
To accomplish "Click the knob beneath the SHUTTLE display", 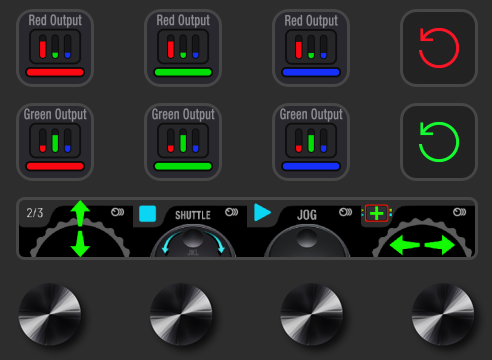I will click(181, 314).
